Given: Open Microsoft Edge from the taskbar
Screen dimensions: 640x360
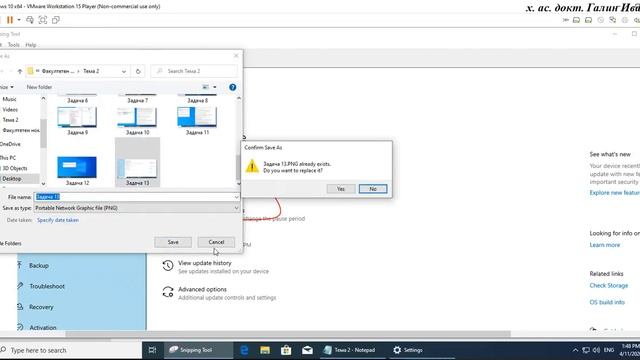Looking at the screenshot, I should [244, 350].
